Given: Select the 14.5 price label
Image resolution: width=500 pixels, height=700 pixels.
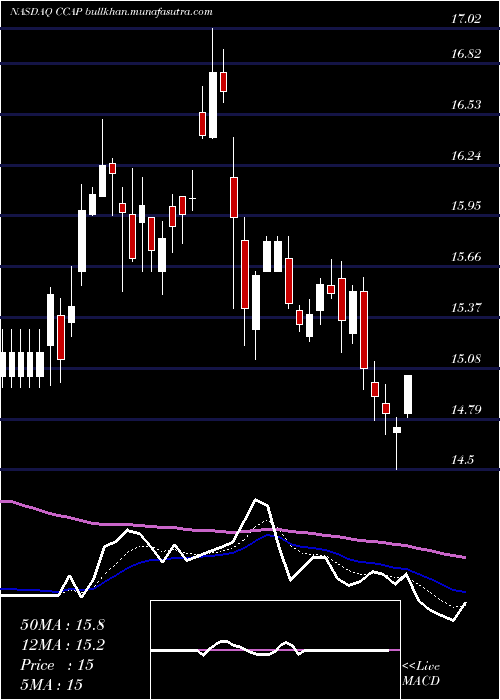Looking at the screenshot, I should 463,460.
